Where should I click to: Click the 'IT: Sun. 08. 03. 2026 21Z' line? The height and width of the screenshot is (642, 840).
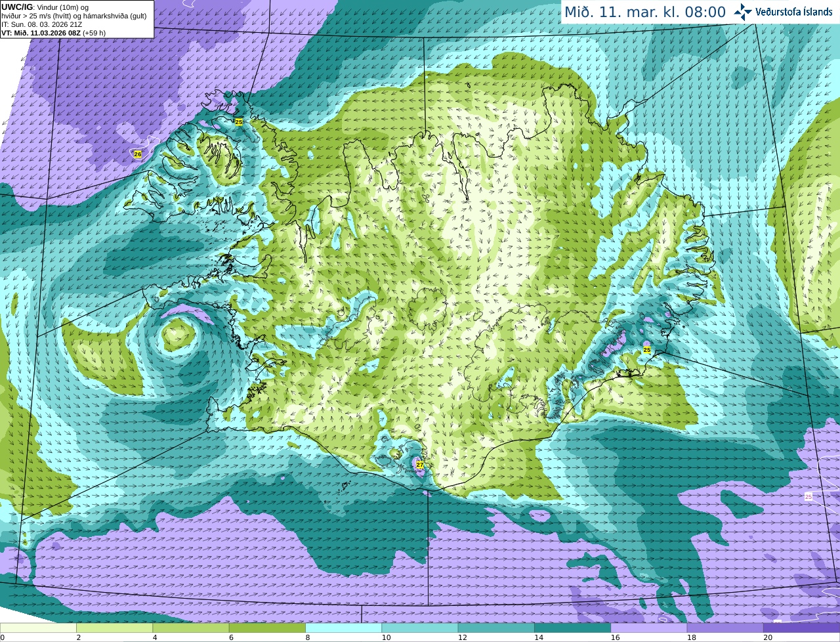click(41, 24)
